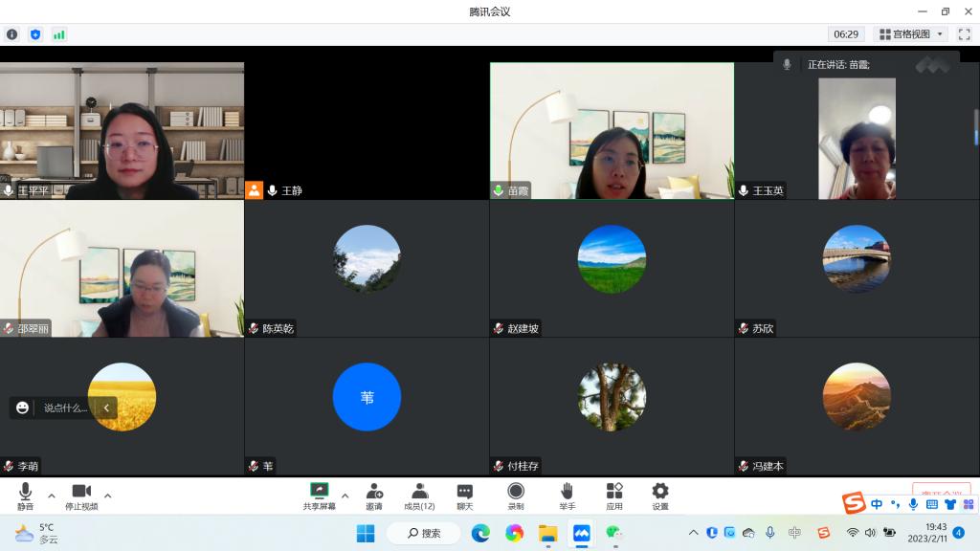Toggle fullscreen mode in top-right corner
This screenshot has height=551, width=980.
(964, 34)
